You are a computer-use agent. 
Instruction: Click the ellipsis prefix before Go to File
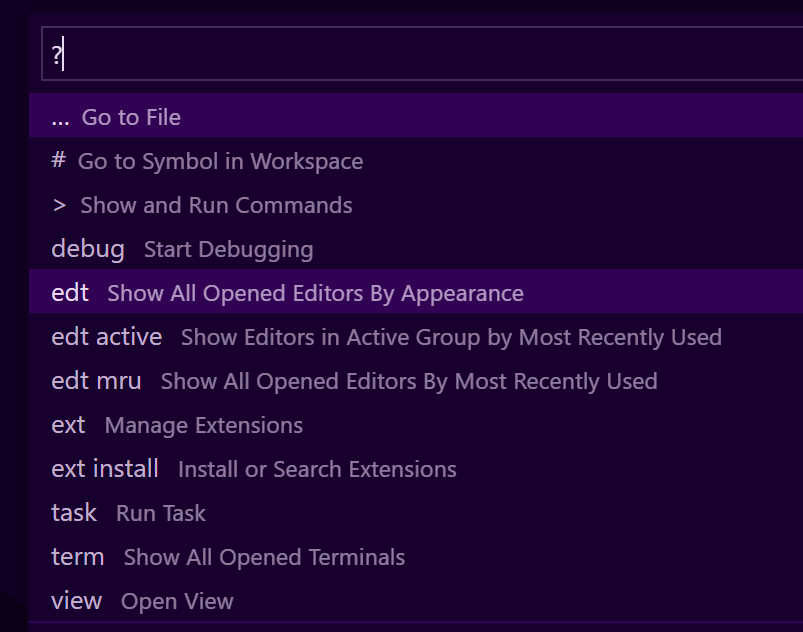point(60,117)
